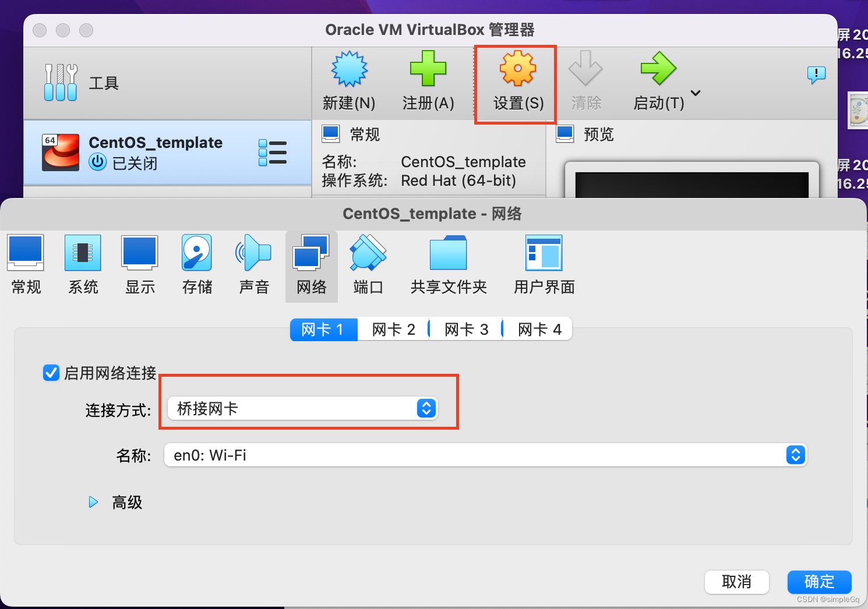The width and height of the screenshot is (868, 609).
Task: Switch to the 网卡 4 tab
Action: pyautogui.click(x=538, y=330)
